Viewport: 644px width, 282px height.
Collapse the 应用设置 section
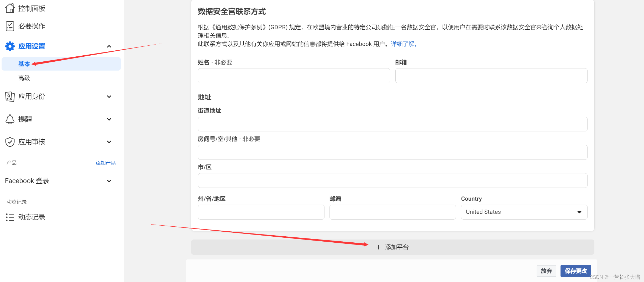pyautogui.click(x=109, y=46)
